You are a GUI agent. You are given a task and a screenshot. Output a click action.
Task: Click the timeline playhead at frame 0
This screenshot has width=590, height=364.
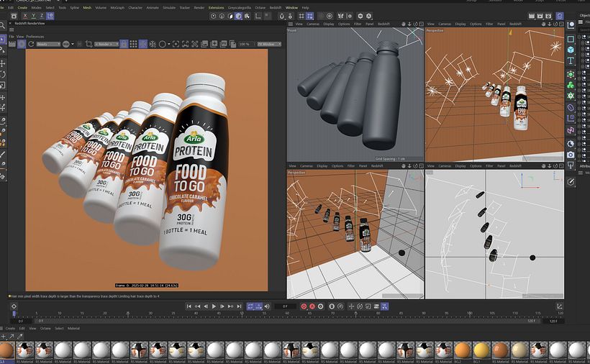pos(14,314)
